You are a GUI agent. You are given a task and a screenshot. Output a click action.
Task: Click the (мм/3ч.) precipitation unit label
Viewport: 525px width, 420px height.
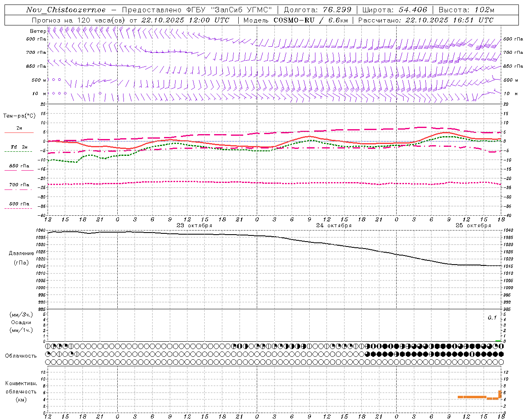click(x=21, y=315)
